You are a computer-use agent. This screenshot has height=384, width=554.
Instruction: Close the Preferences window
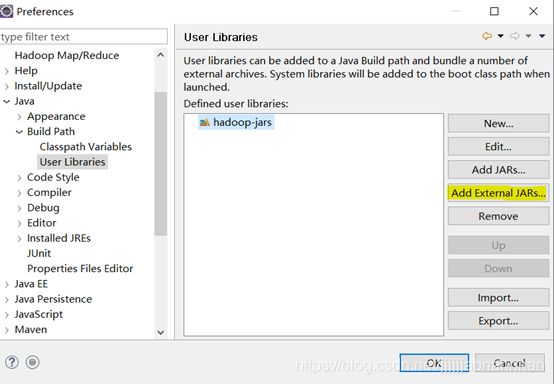[x=534, y=11]
